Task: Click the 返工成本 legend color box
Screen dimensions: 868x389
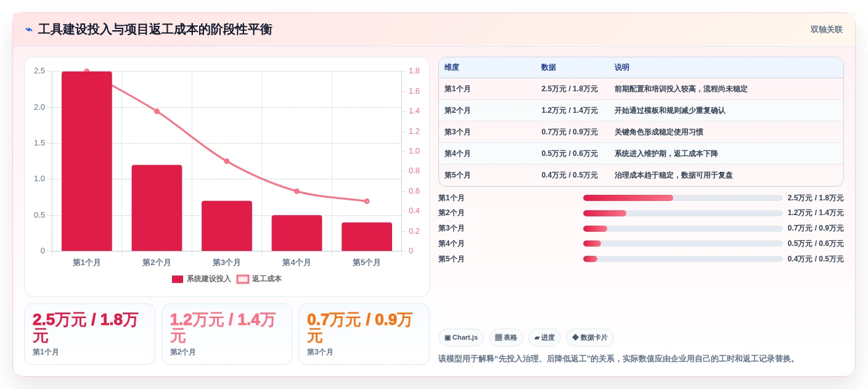Action: 243,279
